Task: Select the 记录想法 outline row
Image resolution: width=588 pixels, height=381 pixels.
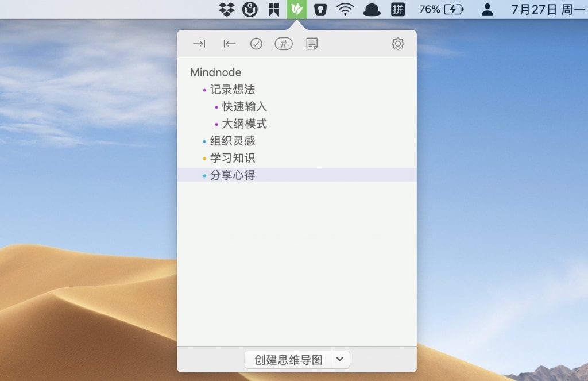Action: click(x=297, y=89)
